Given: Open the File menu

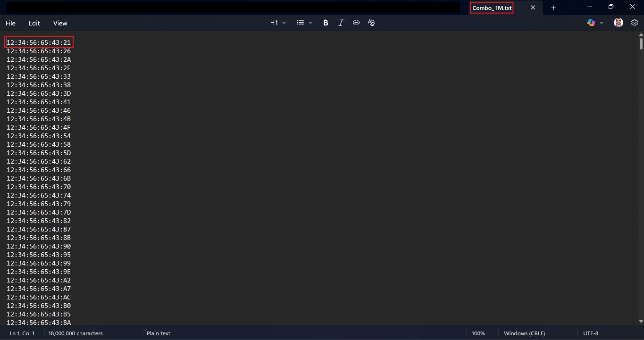Looking at the screenshot, I should (10, 23).
